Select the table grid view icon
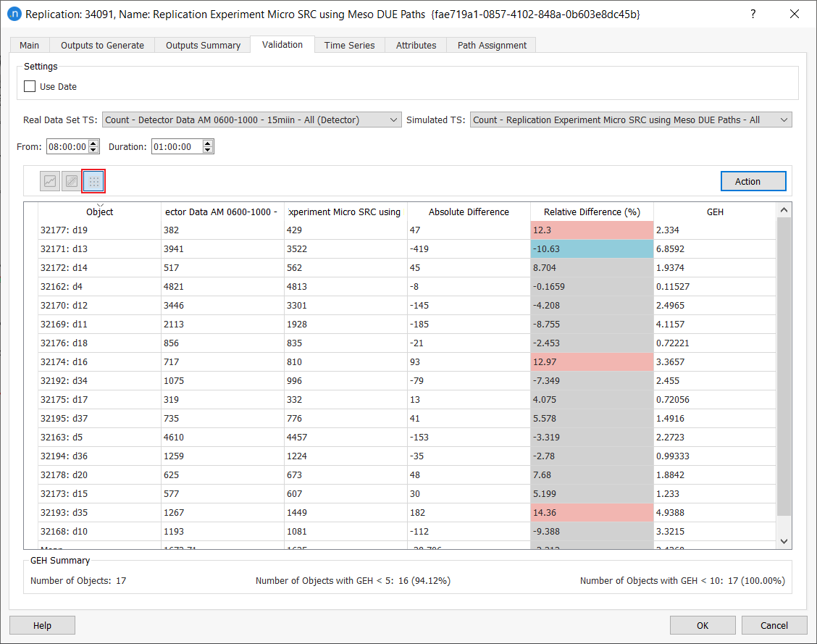817x644 pixels. pyautogui.click(x=93, y=181)
